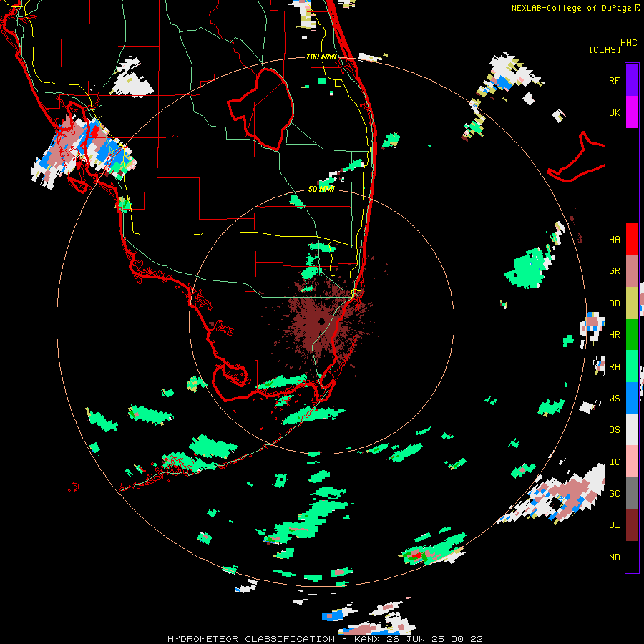
Task: Click the RA bright green legend swatch
Action: [x=632, y=366]
